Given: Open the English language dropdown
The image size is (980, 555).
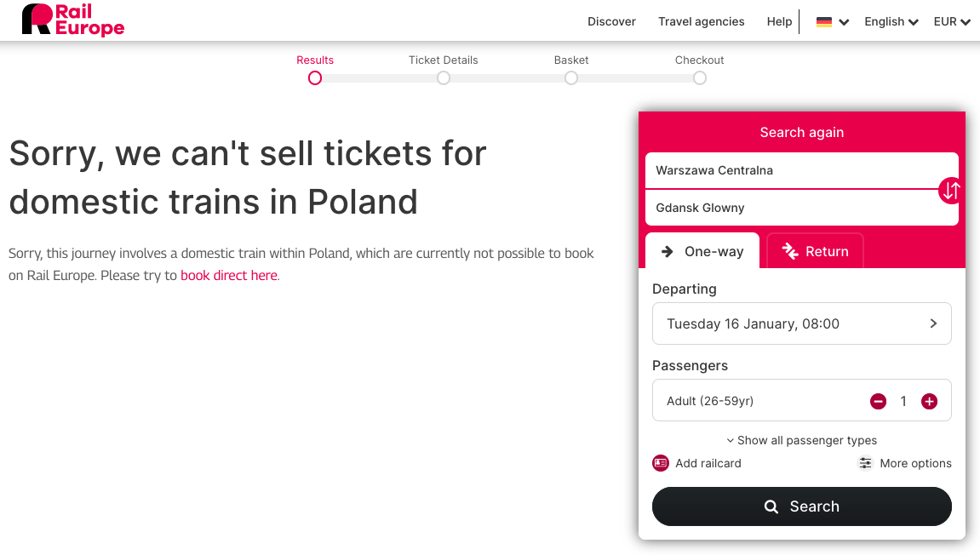Looking at the screenshot, I should (891, 22).
